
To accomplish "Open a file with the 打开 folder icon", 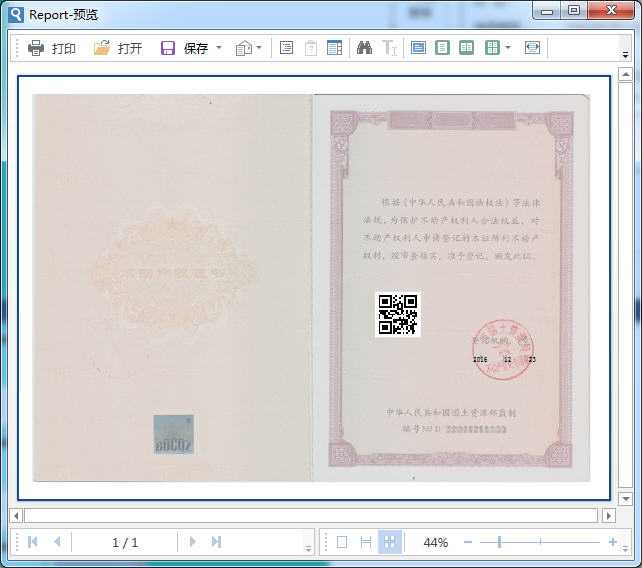I will 102,48.
